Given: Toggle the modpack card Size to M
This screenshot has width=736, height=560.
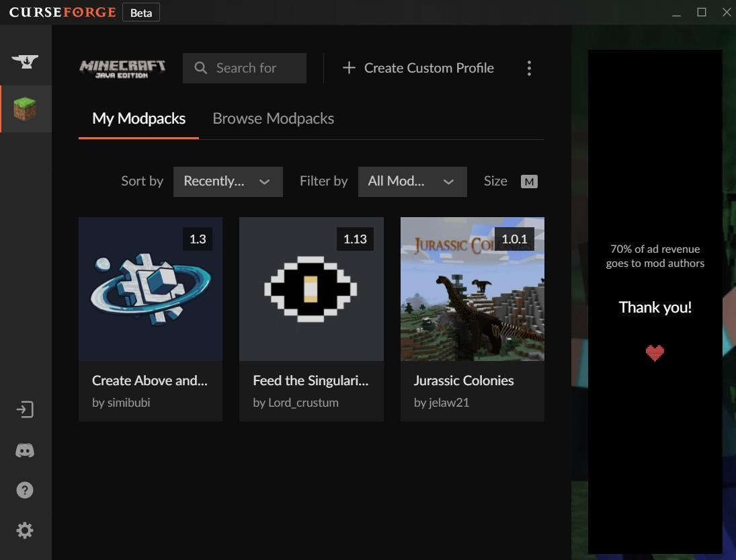Looking at the screenshot, I should [x=529, y=181].
